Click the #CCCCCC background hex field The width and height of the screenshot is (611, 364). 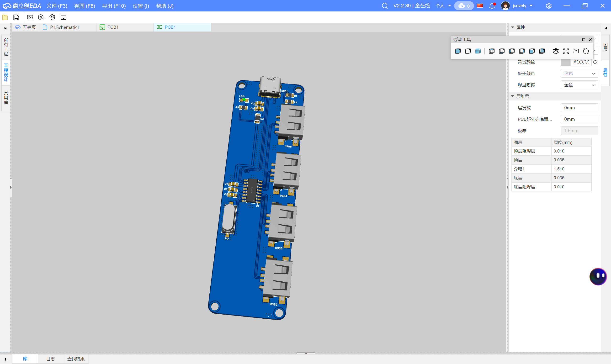[581, 62]
